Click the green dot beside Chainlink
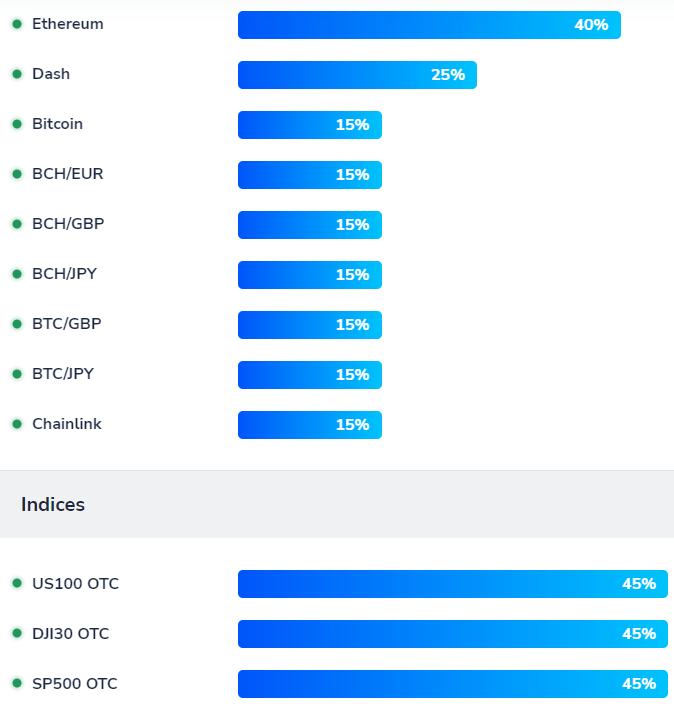Screen dimensions: 674x706 click(17, 424)
